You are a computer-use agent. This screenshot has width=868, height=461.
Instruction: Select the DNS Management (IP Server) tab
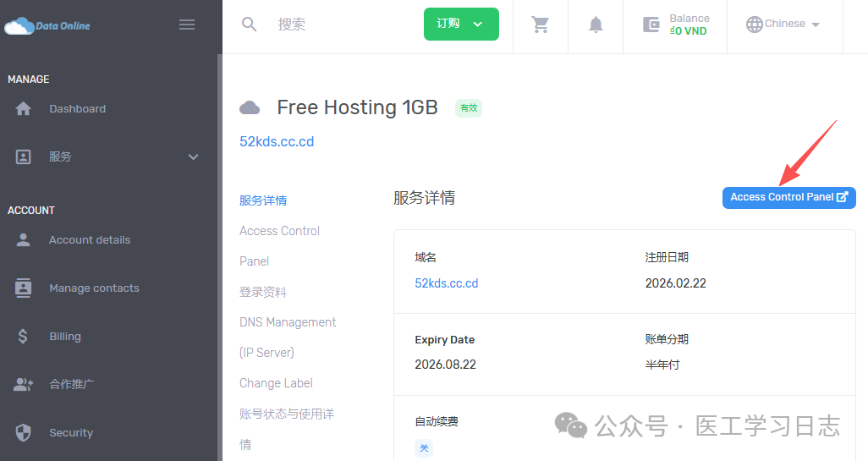click(288, 337)
